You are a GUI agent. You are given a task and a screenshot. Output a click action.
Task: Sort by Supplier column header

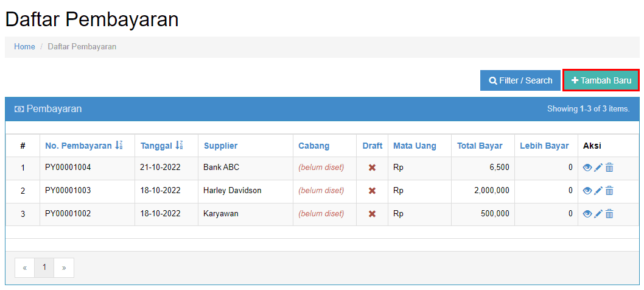(x=220, y=146)
